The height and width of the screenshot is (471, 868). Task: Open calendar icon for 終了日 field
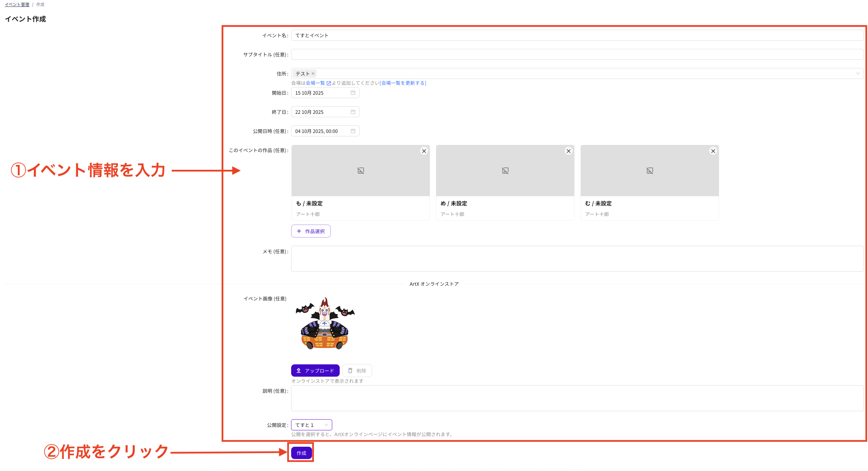tap(353, 112)
